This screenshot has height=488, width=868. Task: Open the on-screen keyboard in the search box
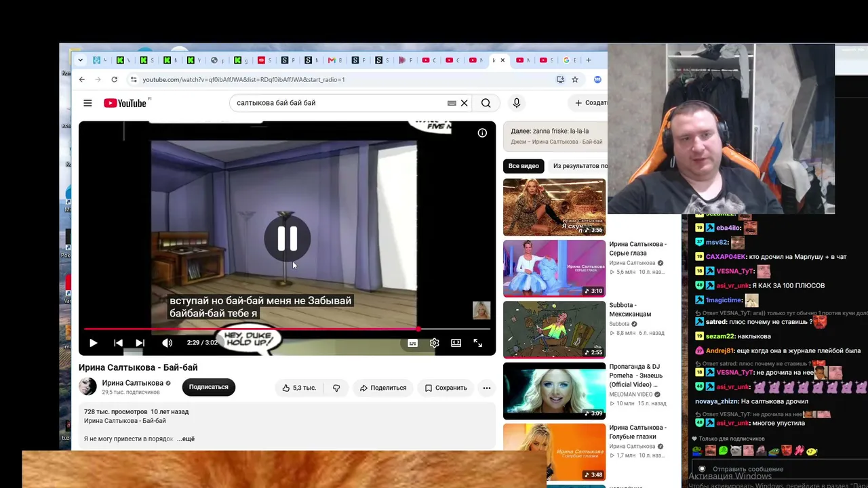(452, 103)
